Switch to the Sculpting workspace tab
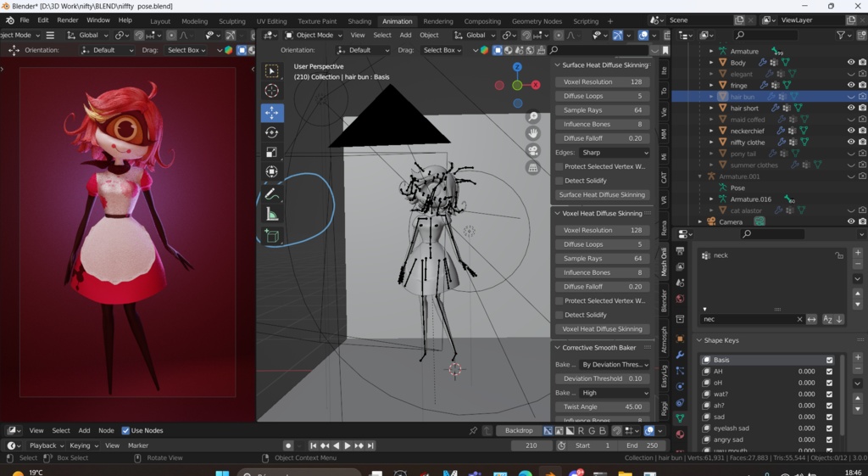 tap(232, 21)
